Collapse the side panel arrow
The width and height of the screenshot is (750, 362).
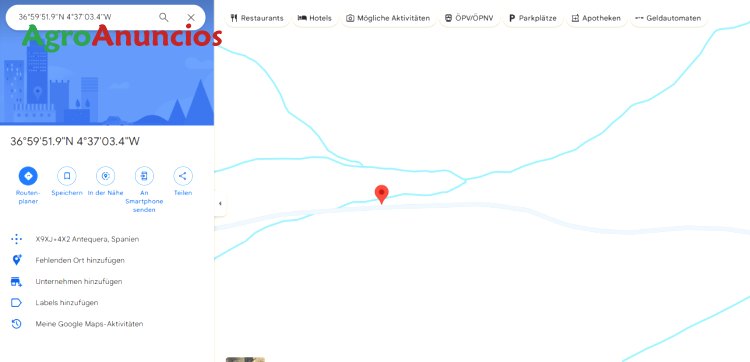point(220,204)
